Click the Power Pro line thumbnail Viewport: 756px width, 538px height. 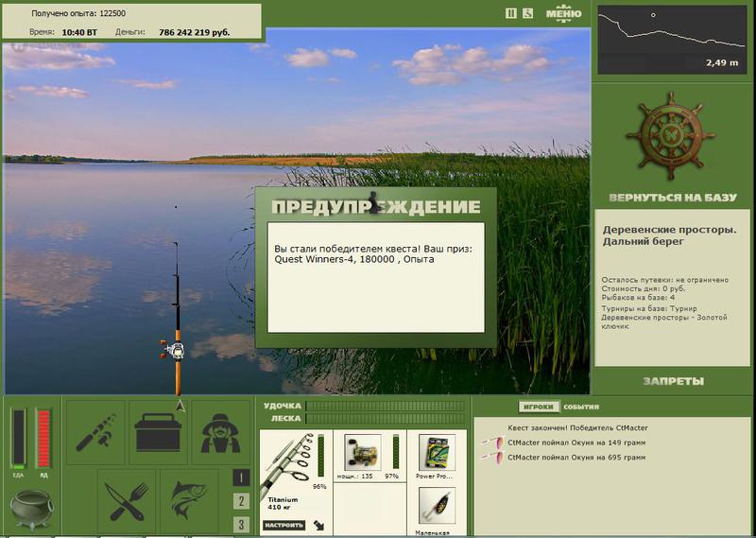[437, 452]
